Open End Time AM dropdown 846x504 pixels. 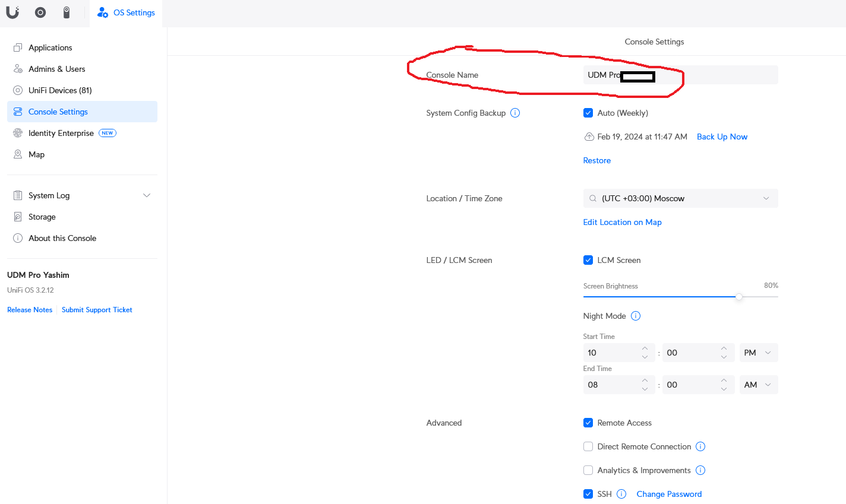758,385
